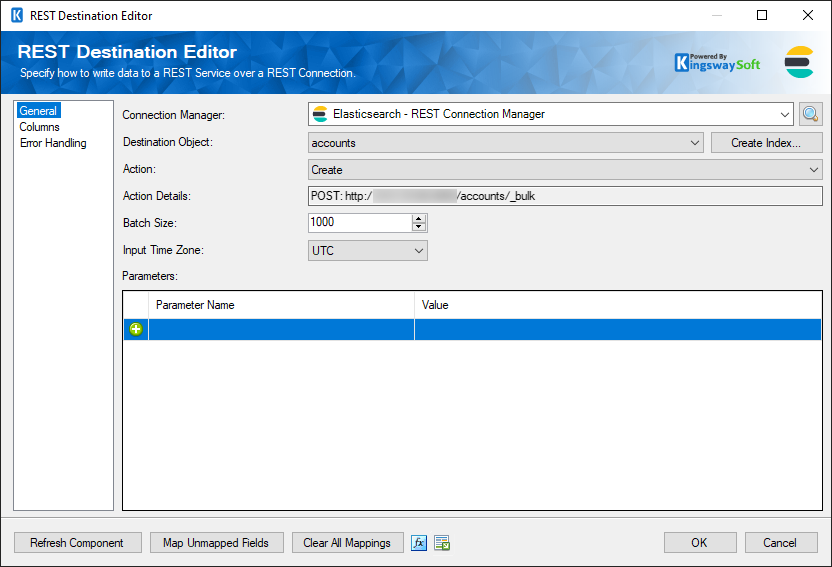Screen dimensions: 832x567
Task: Click the Value column header
Action: [618, 305]
